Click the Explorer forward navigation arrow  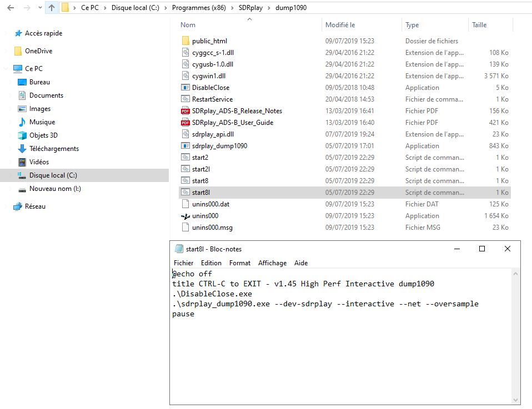[x=27, y=7]
